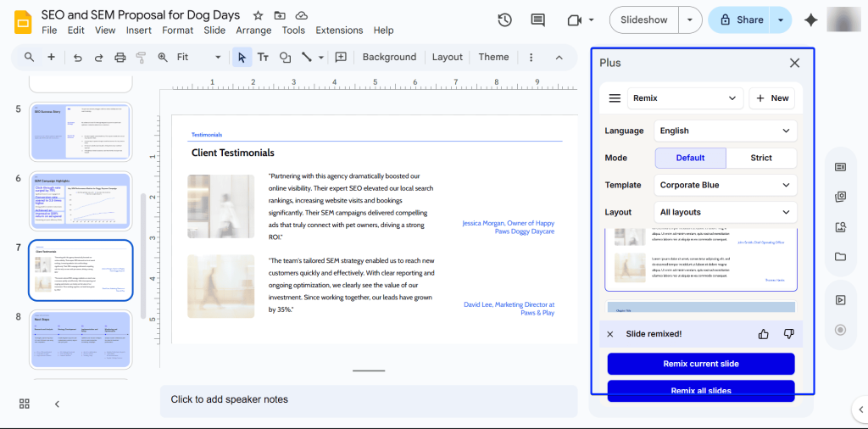Click the paint format roller icon

(x=141, y=58)
